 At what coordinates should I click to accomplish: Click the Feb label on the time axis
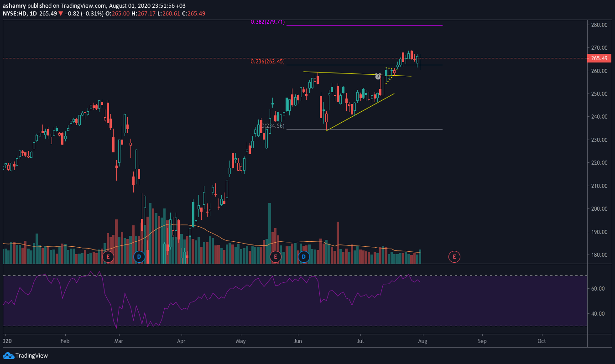click(x=65, y=341)
